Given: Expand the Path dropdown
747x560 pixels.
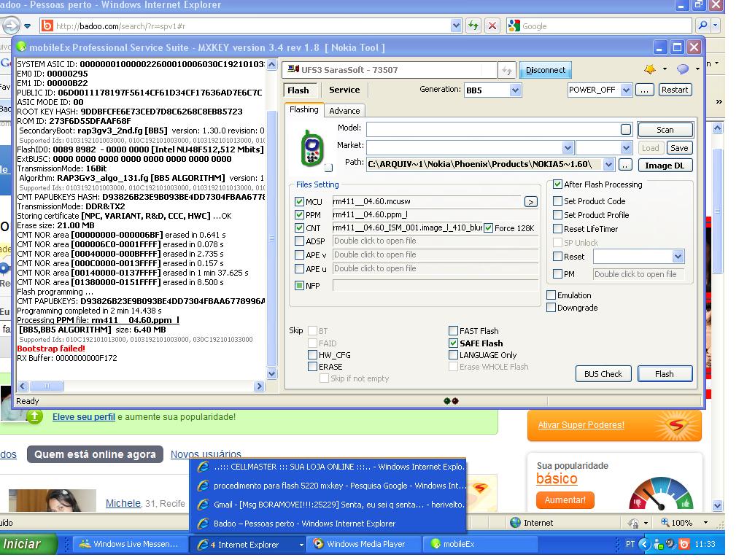Looking at the screenshot, I should (x=608, y=165).
